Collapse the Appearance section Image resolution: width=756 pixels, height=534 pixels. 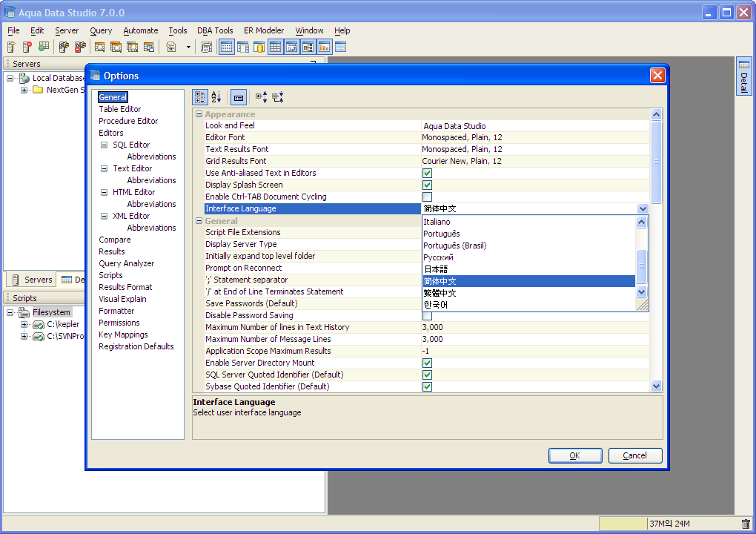(x=199, y=114)
